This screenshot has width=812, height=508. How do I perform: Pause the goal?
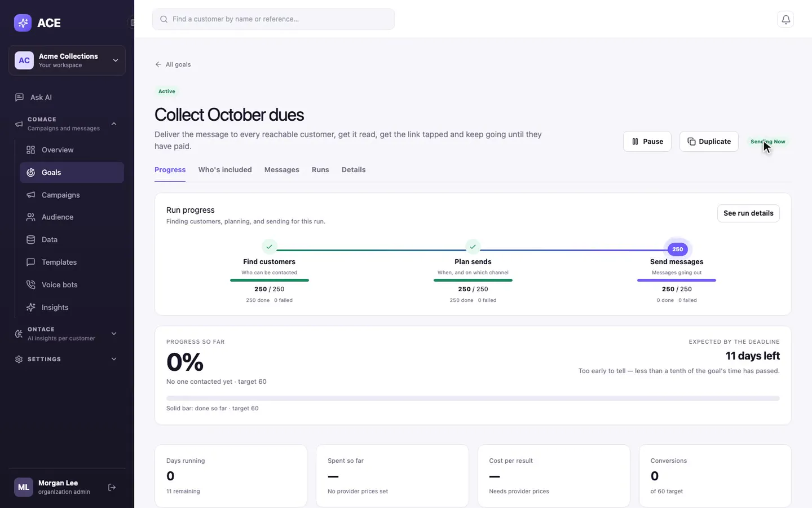(x=647, y=142)
